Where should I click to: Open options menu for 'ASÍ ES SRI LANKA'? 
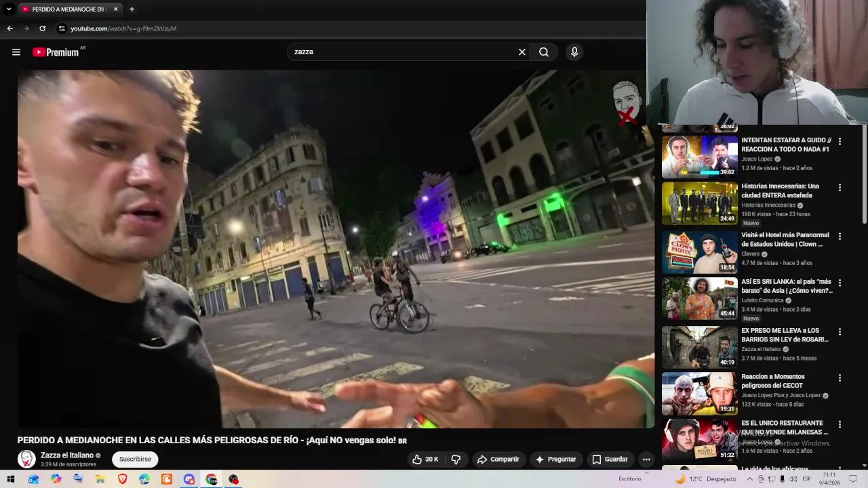pyautogui.click(x=840, y=283)
